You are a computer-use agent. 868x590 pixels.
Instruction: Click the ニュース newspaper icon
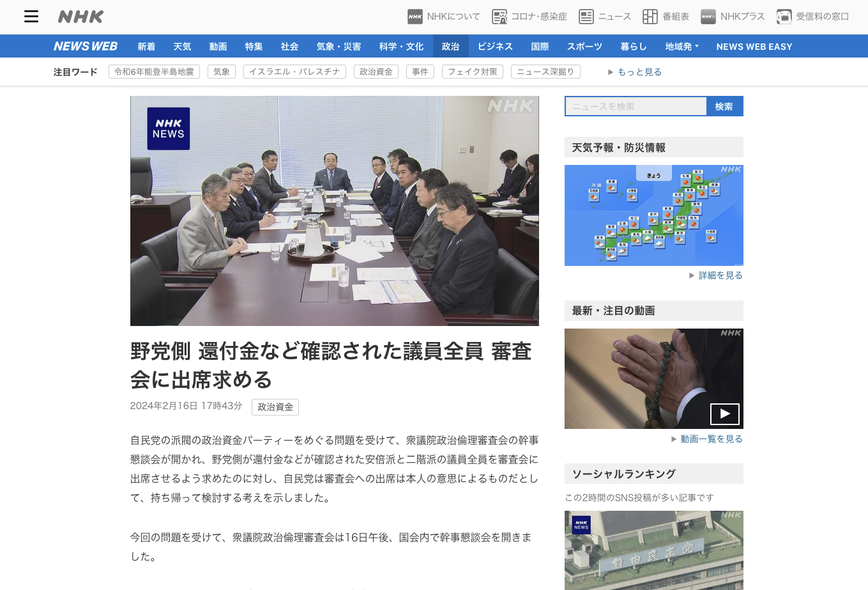coord(586,17)
